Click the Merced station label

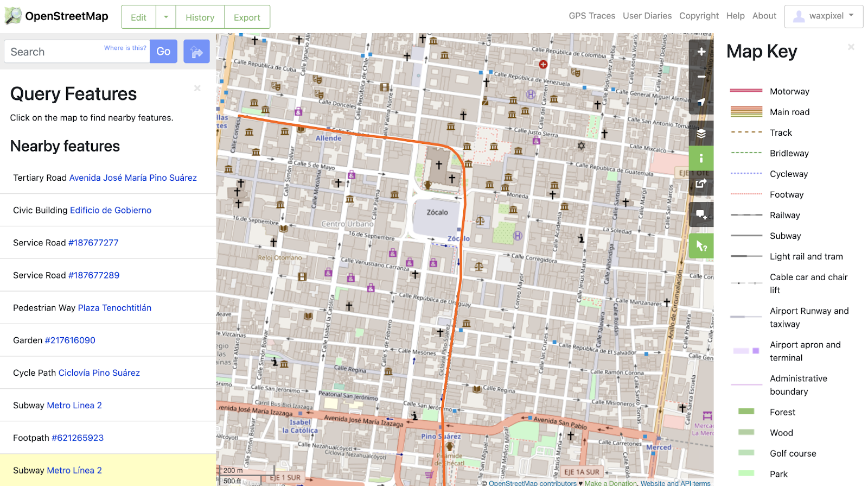tap(659, 447)
